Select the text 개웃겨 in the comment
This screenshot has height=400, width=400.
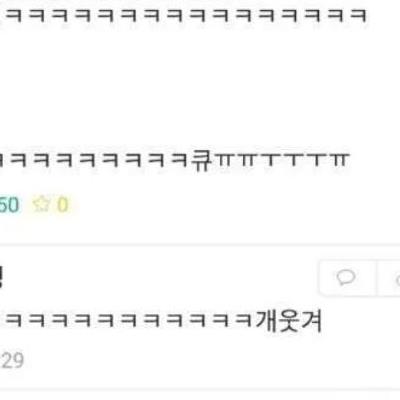pyautogui.click(x=289, y=321)
